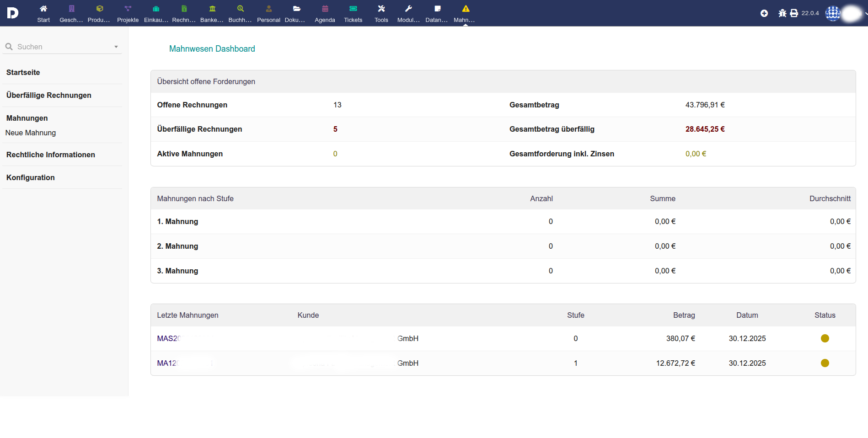
Task: Open the Mahnwesen warning triangle icon
Action: point(466,9)
